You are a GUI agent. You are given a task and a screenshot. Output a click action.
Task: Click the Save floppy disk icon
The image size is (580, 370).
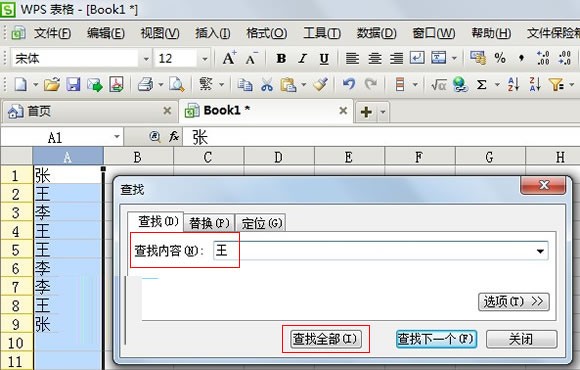pyautogui.click(x=73, y=85)
